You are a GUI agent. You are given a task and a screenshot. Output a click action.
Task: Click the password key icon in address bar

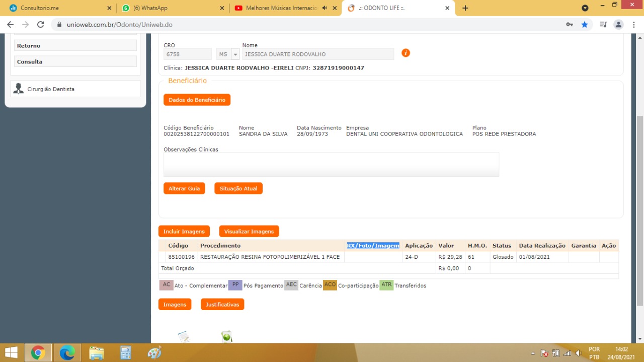pos(570,25)
